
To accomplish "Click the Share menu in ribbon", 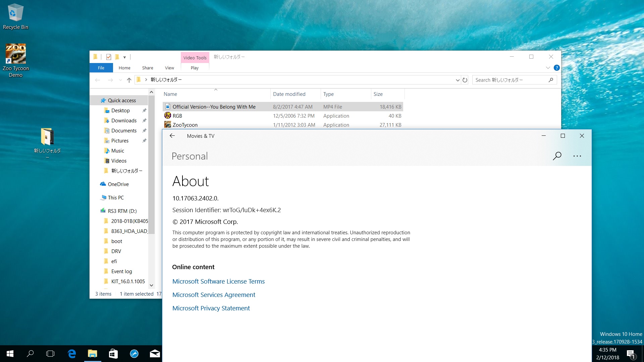I will point(148,68).
